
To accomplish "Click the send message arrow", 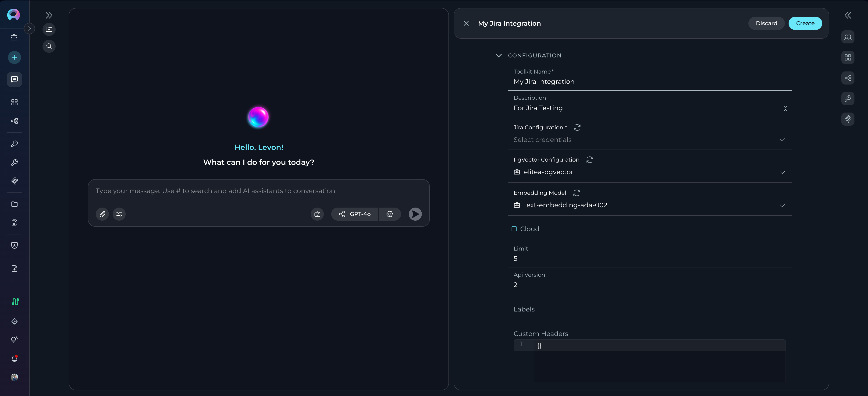I will [415, 214].
